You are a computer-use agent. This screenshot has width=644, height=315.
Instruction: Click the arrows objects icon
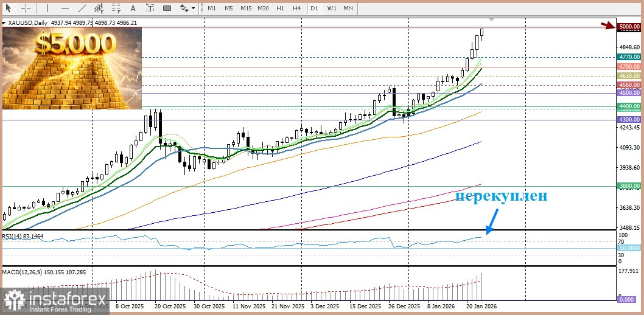[x=184, y=8]
